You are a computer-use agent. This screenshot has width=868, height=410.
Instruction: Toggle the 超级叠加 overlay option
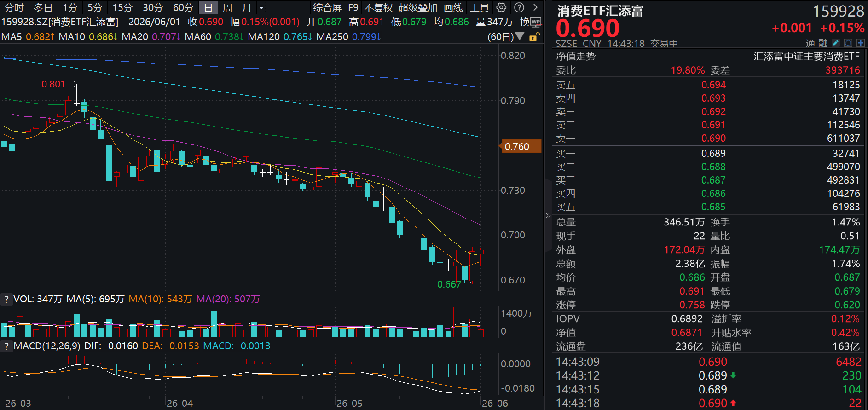click(418, 7)
